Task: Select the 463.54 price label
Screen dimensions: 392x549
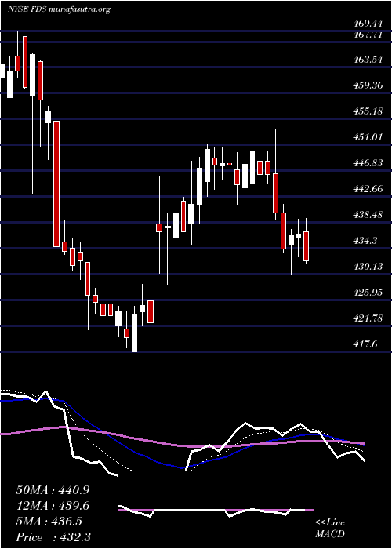Action: coord(367,59)
